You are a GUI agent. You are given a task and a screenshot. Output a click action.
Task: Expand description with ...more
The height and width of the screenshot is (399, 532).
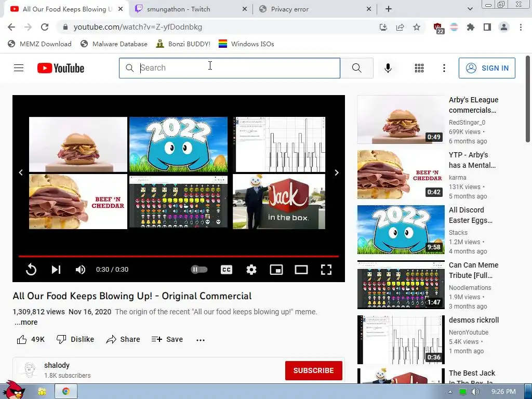point(26,322)
